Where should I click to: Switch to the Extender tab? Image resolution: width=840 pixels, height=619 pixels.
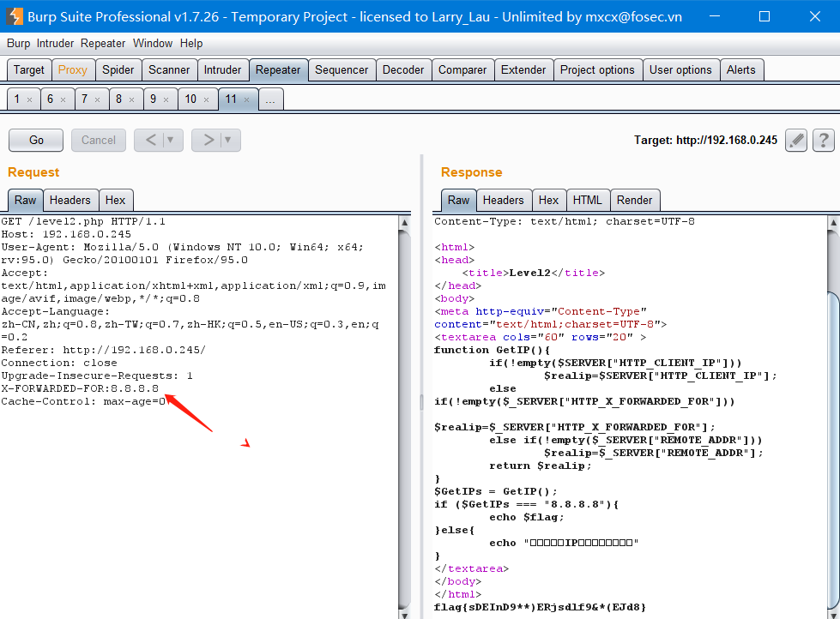523,70
